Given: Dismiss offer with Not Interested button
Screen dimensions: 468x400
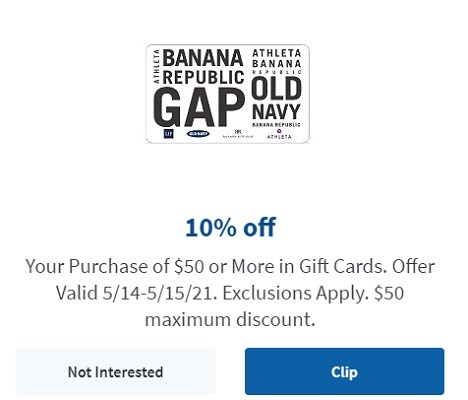Looking at the screenshot, I should pos(115,371).
